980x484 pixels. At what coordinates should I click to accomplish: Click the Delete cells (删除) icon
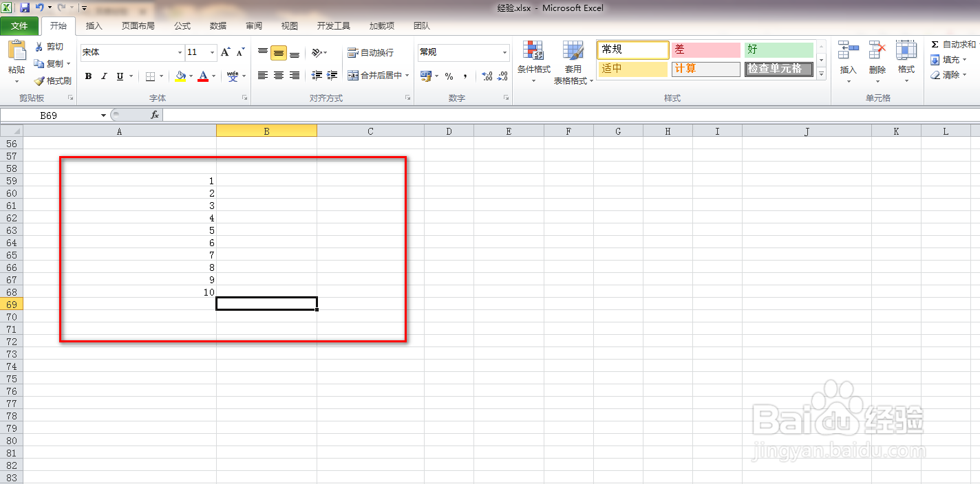[877, 50]
